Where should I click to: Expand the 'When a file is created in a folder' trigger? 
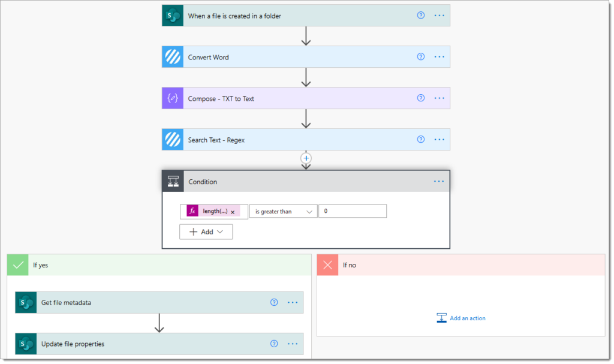click(x=306, y=16)
